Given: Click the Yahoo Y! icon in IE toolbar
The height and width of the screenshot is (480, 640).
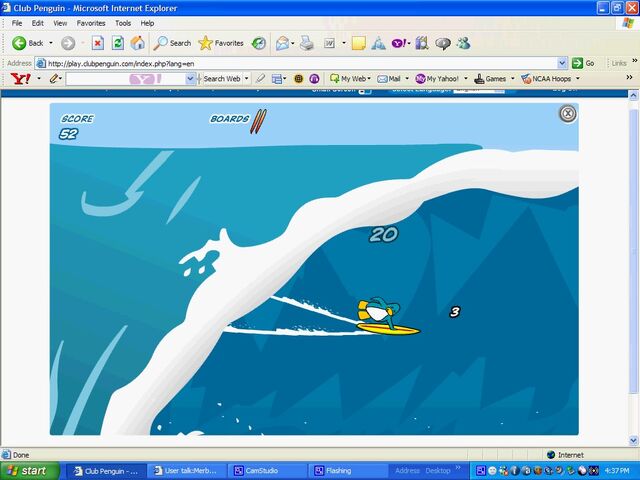Looking at the screenshot, I should pos(398,43).
